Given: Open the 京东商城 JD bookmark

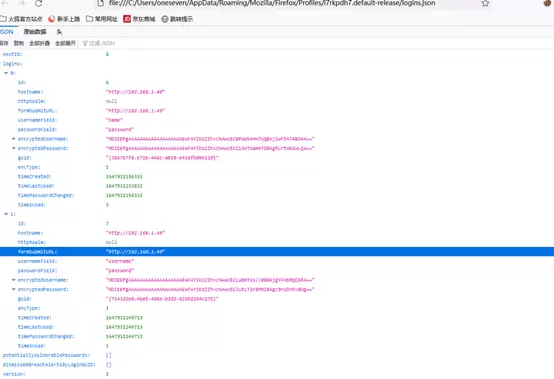Looking at the screenshot, I should 139,19.
